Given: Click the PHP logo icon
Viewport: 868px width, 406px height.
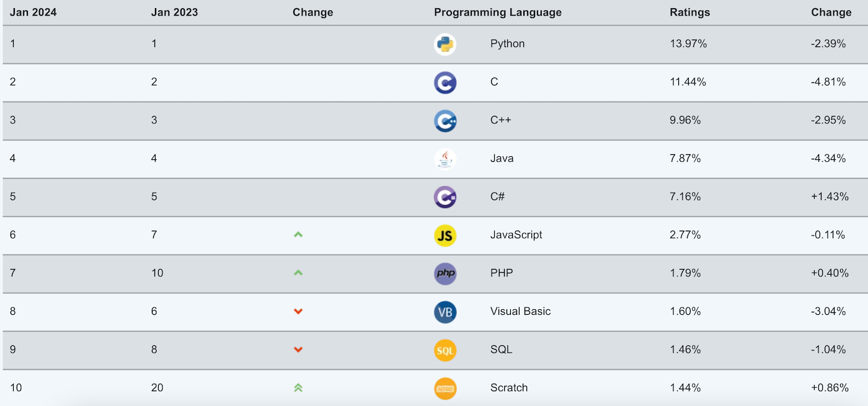Looking at the screenshot, I should tap(445, 273).
